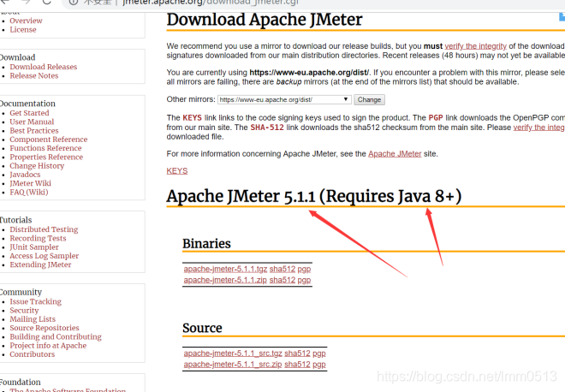Click the Change mirror button
The height and width of the screenshot is (392, 565).
(x=369, y=100)
